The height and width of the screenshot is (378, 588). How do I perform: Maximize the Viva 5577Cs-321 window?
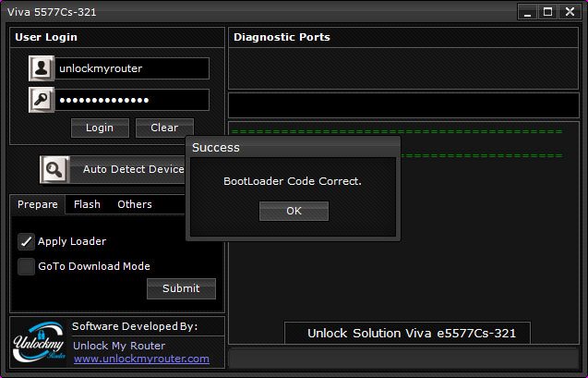point(548,12)
